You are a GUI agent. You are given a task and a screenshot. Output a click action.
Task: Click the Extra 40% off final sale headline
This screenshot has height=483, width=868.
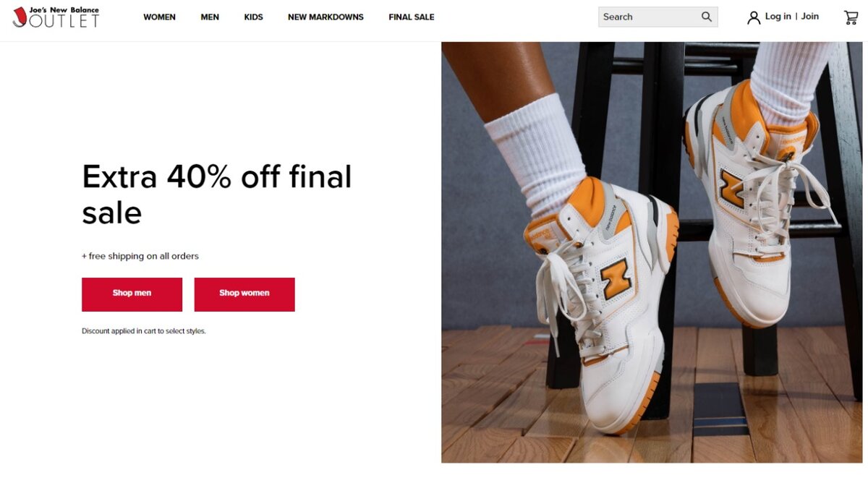[217, 195]
